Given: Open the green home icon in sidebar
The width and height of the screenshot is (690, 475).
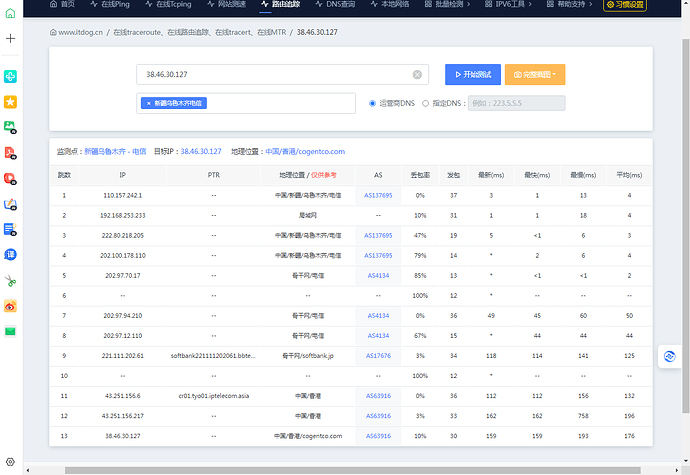Looking at the screenshot, I should 10,13.
